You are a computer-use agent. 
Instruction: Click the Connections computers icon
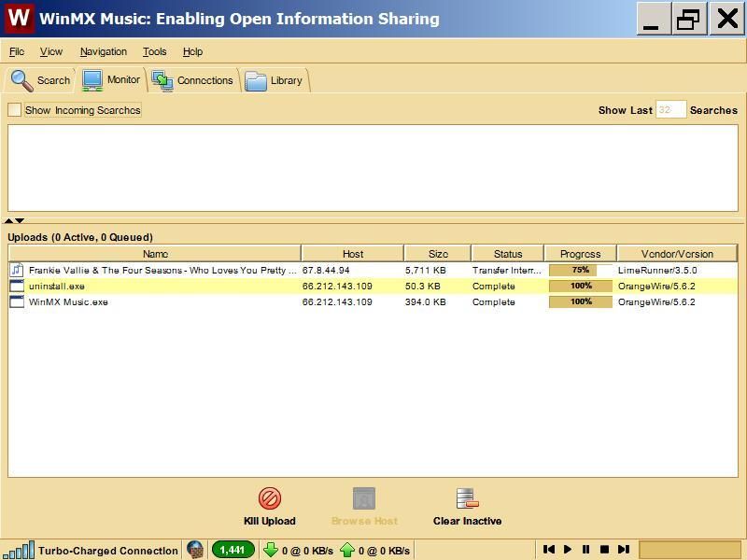click(162, 80)
